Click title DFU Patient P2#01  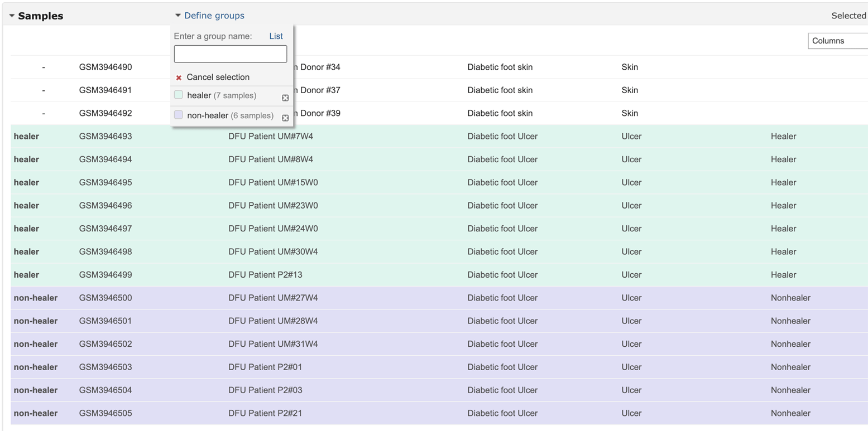pyautogui.click(x=265, y=367)
